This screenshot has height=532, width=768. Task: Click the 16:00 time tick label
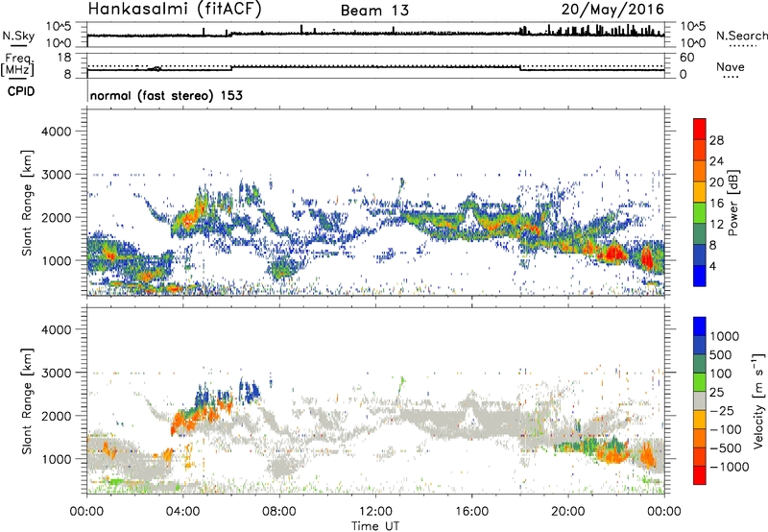point(471,512)
